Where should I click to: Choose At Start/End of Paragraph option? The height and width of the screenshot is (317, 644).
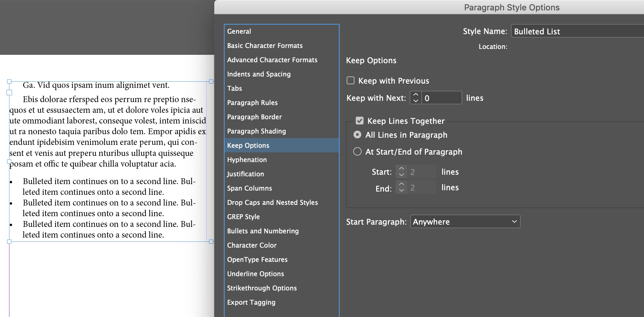(x=357, y=151)
